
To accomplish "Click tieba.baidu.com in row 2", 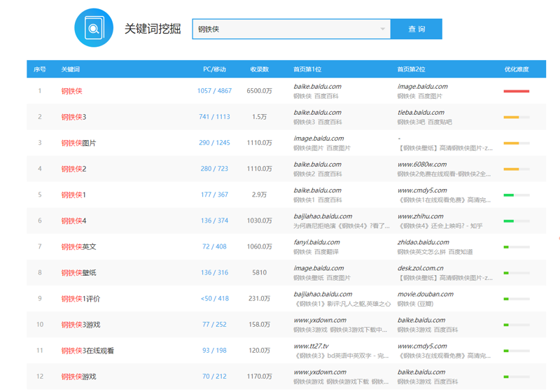I will pos(421,113).
